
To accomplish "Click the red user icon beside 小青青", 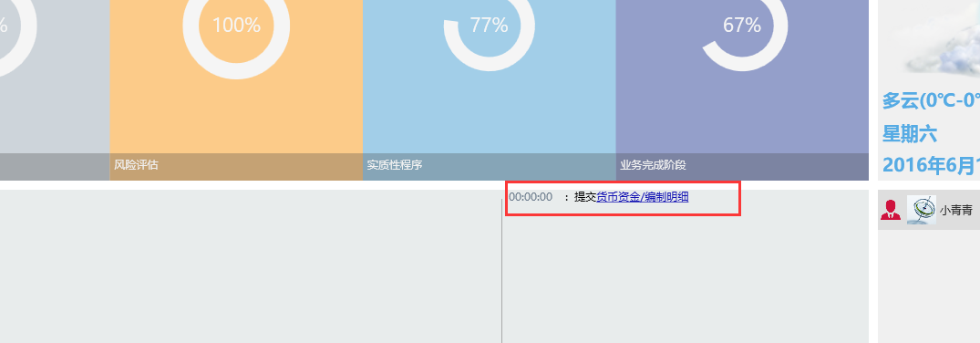I will point(890,211).
